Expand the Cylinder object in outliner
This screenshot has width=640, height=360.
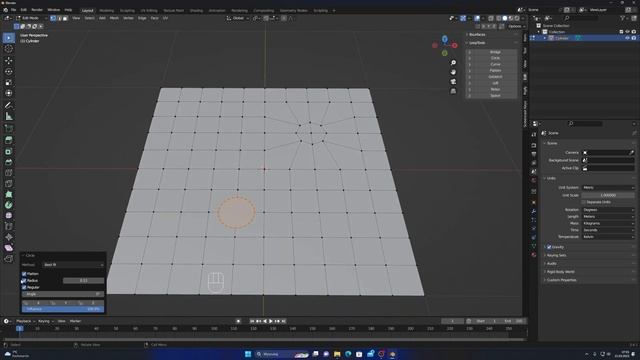(x=544, y=38)
